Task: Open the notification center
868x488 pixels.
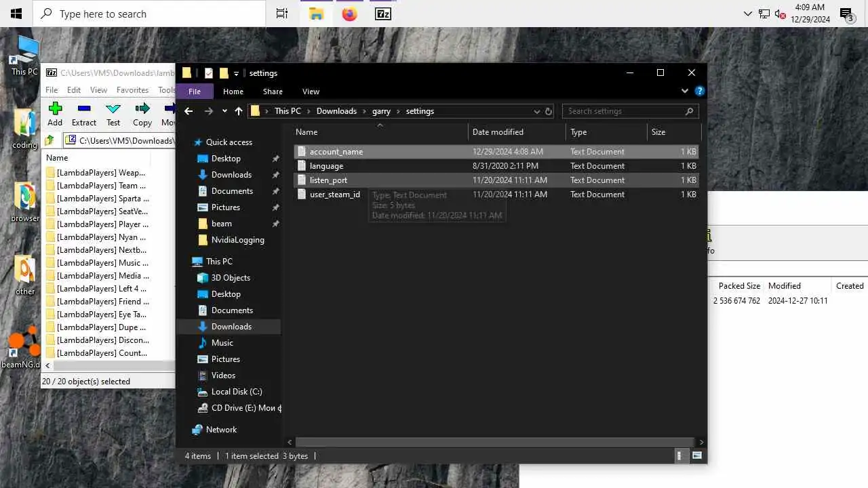Action: pyautogui.click(x=846, y=14)
